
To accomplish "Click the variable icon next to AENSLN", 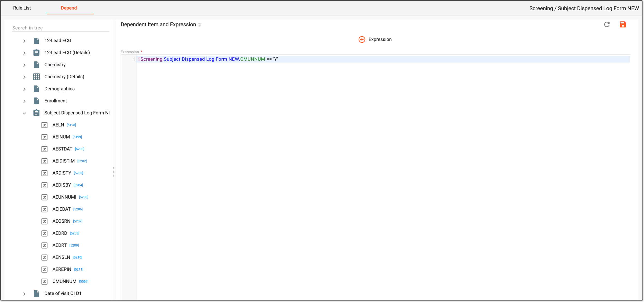I will [x=45, y=257].
